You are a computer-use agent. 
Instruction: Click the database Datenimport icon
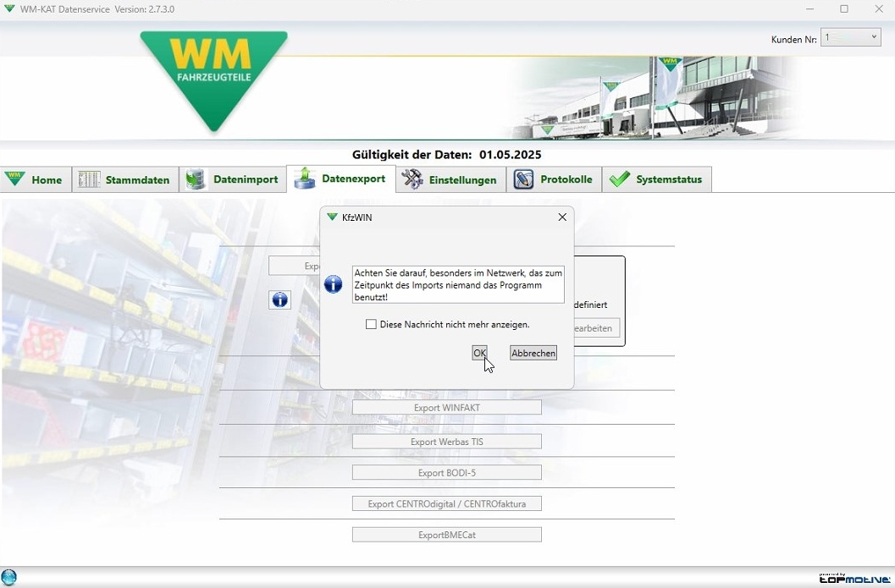tap(196, 179)
